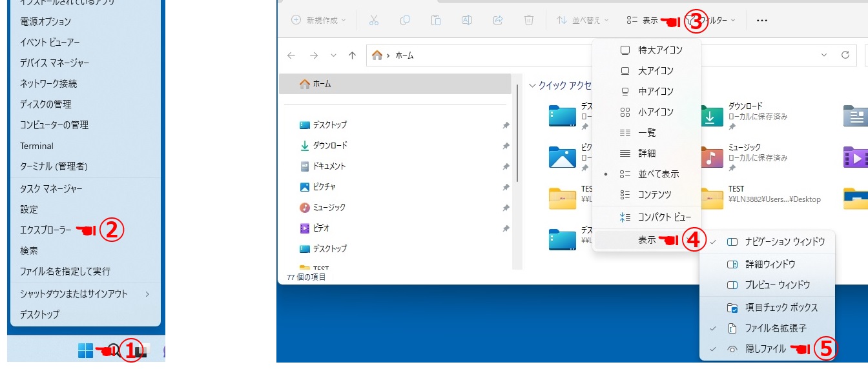Open タスク マネージャー

coord(51,188)
